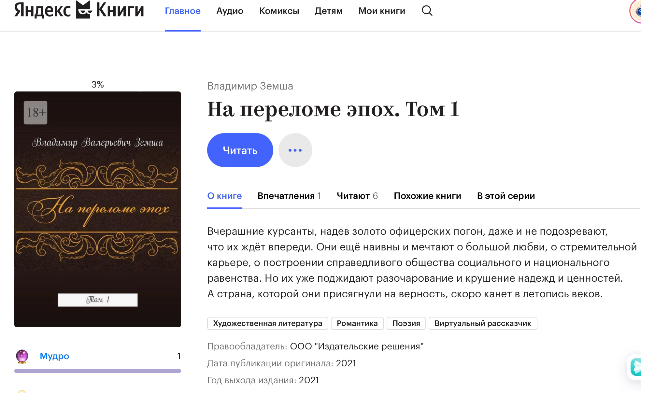Go to В этой серии tab
660x405 pixels.
(506, 196)
